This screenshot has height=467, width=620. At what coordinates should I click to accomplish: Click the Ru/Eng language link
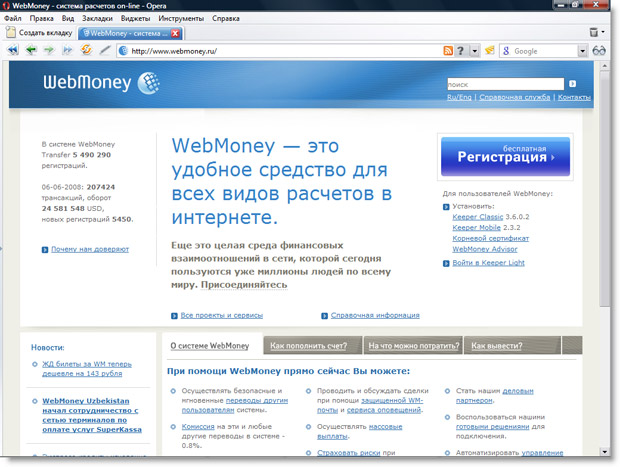[x=459, y=97]
